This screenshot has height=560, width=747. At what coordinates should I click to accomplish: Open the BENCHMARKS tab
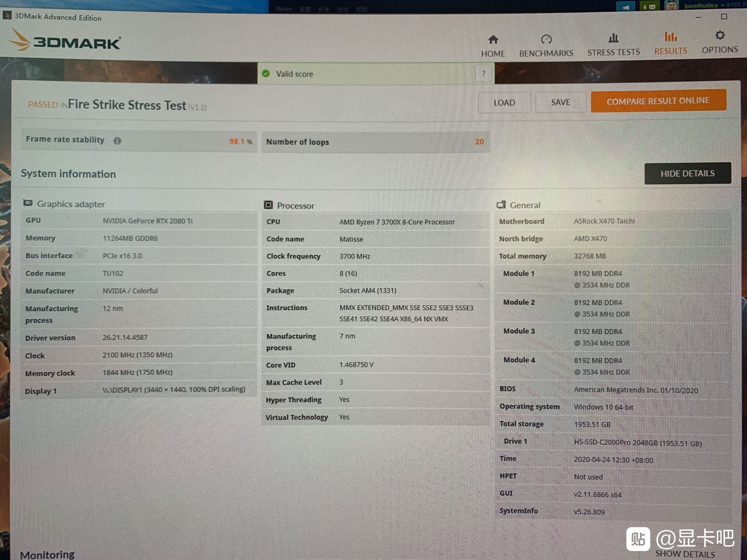coord(546,46)
